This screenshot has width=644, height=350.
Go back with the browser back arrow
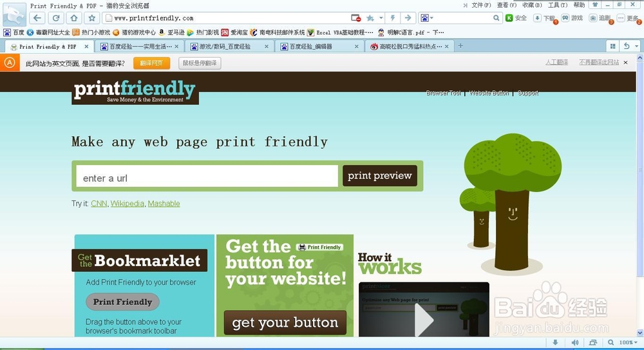(37, 18)
